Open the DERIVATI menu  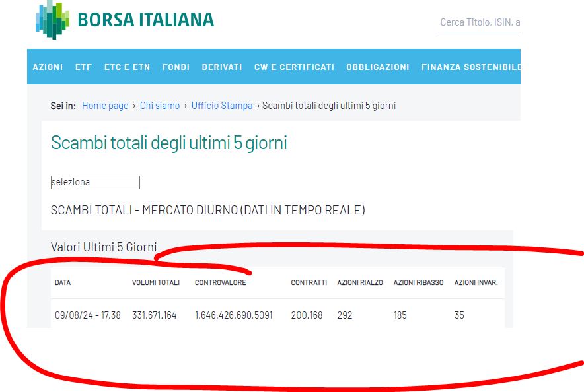pyautogui.click(x=222, y=67)
